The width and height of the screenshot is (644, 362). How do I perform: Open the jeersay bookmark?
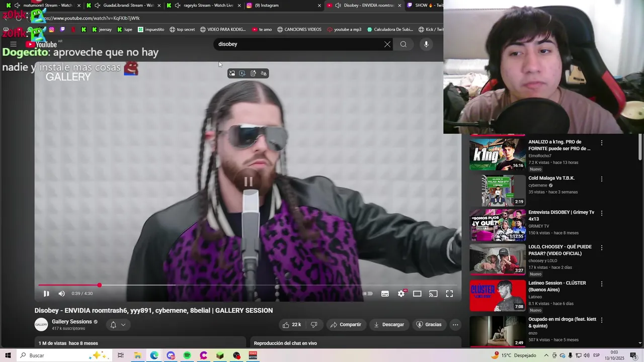coord(102,29)
